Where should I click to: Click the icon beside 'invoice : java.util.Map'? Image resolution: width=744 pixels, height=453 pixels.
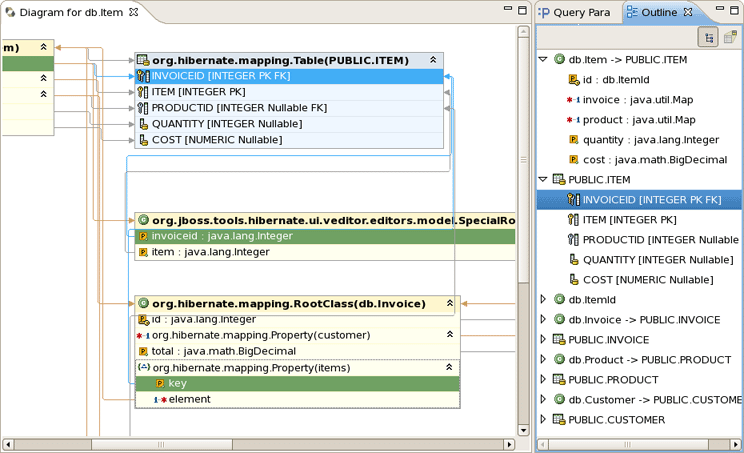[x=573, y=100]
